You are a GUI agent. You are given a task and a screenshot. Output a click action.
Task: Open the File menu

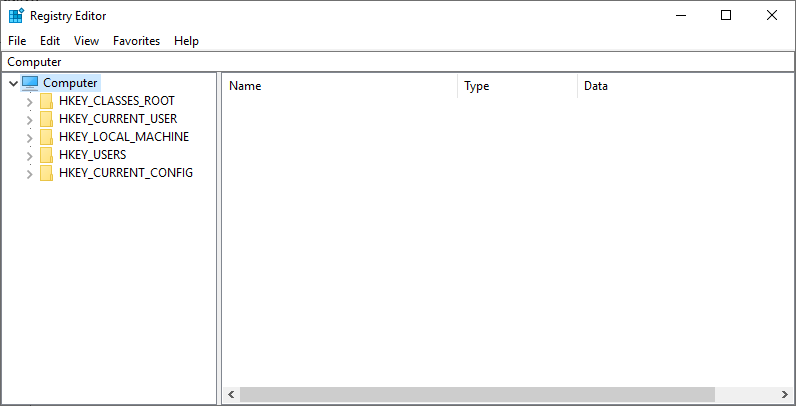17,41
